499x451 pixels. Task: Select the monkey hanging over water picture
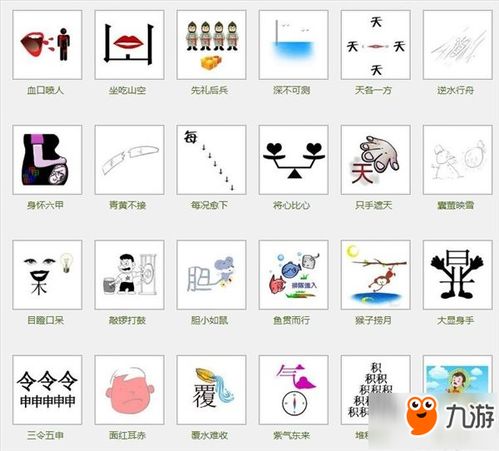point(376,275)
